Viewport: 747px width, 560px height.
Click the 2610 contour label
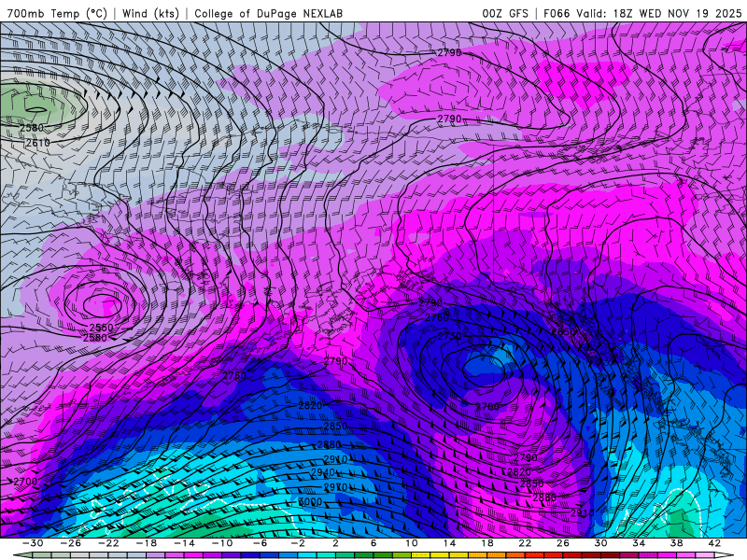pos(37,143)
